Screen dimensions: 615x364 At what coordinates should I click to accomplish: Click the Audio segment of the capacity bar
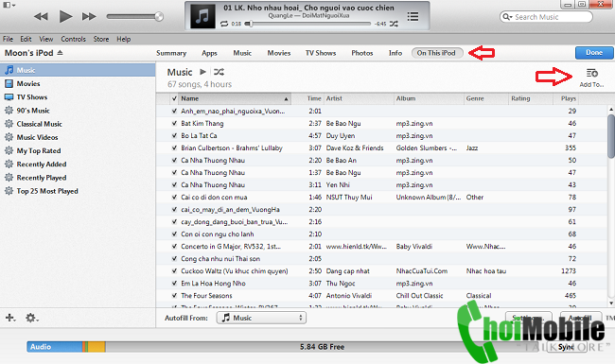click(x=55, y=347)
